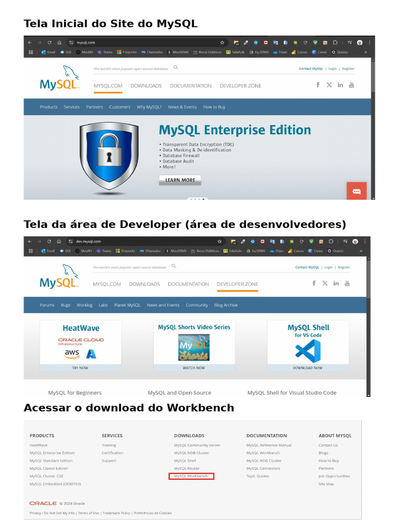Open the Facebook icon on the dev.mysql.com page
Image resolution: width=399 pixels, height=532 pixels.
[x=314, y=283]
